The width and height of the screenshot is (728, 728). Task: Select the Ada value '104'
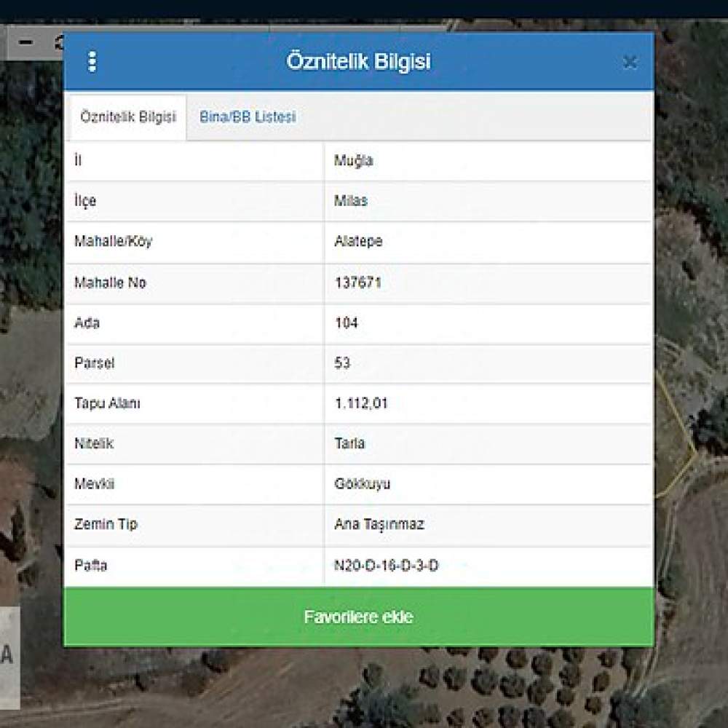[x=347, y=323]
